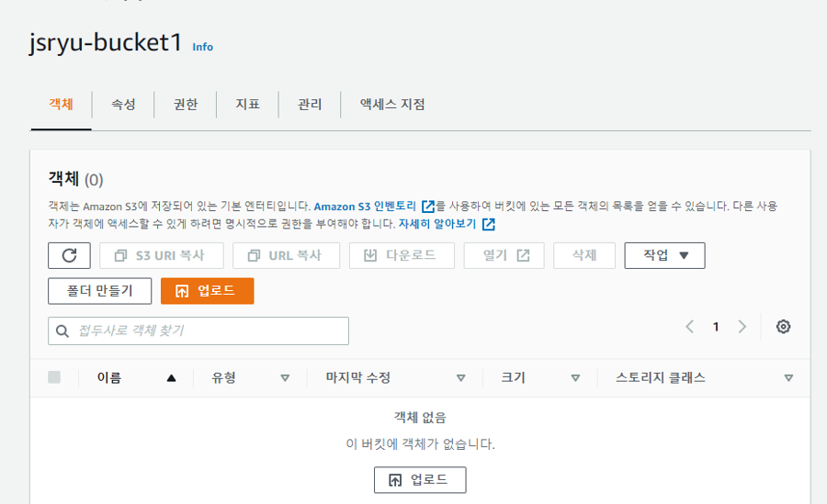Click the Info link beside bucket name
This screenshot has height=504, width=827.
pos(202,47)
